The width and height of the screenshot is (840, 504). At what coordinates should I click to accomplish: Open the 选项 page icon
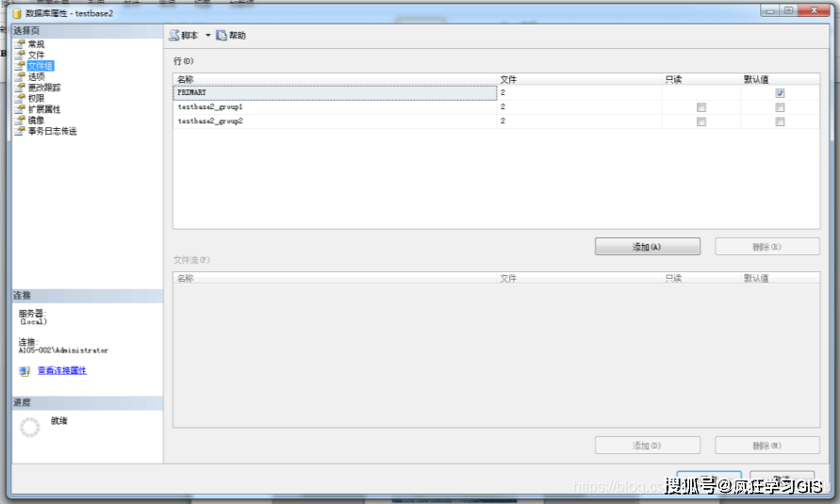point(20,76)
